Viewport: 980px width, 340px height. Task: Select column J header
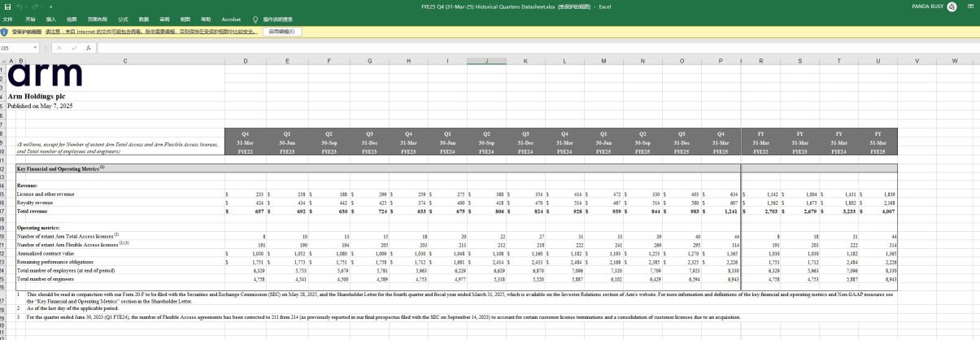point(486,61)
